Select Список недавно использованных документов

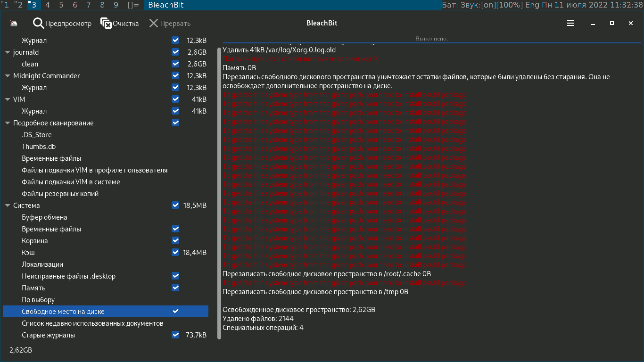tap(92, 323)
